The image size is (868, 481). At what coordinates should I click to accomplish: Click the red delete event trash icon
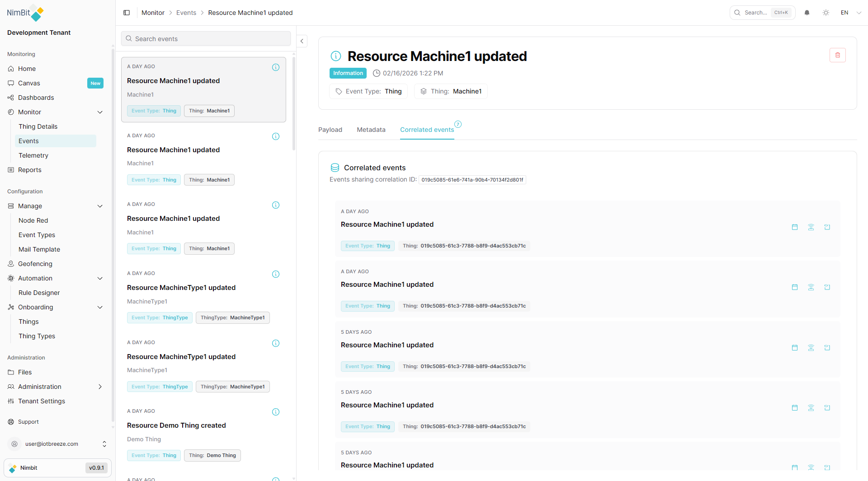pos(837,55)
